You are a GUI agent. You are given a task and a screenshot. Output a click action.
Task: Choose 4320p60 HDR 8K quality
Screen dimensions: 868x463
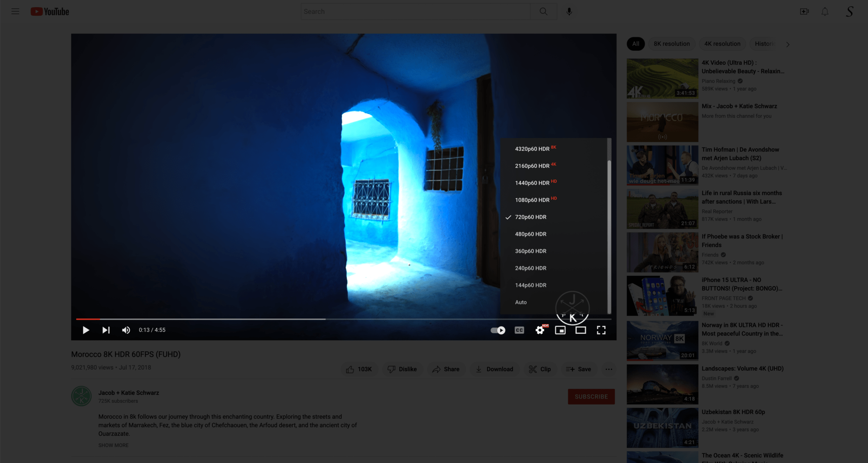tap(532, 149)
